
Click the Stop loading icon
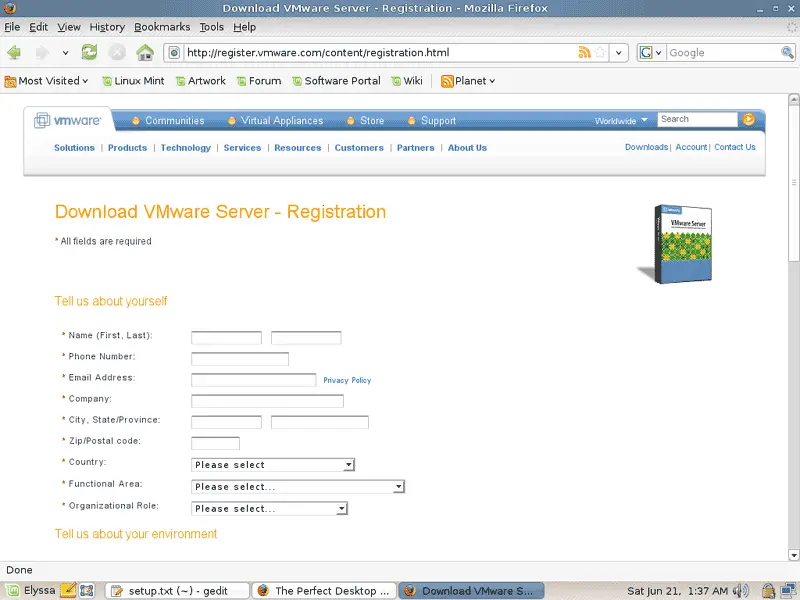[117, 52]
